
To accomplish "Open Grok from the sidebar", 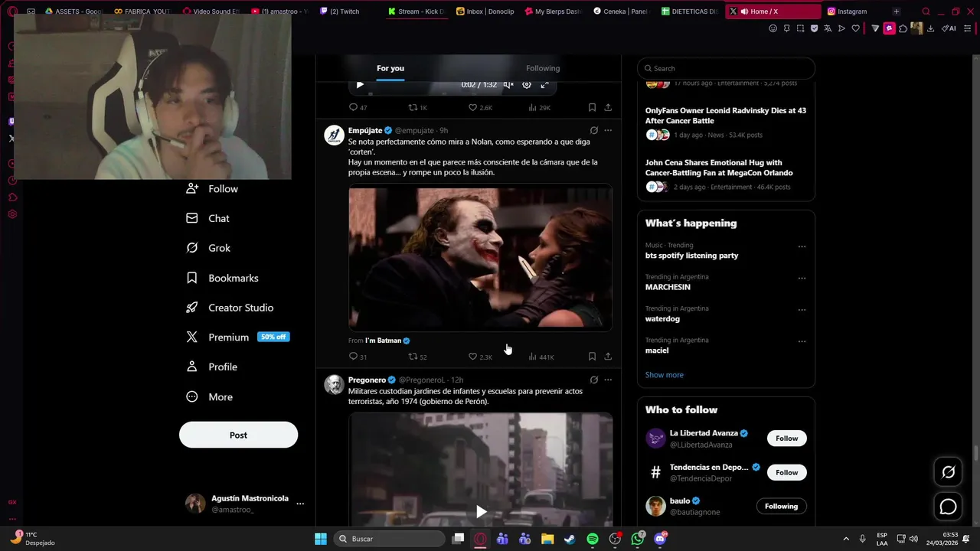I will point(208,248).
